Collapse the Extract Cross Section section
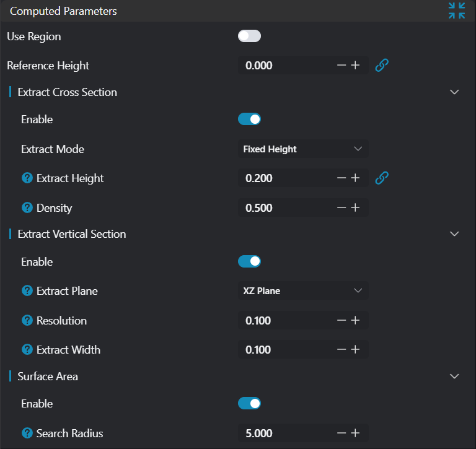 [454, 92]
